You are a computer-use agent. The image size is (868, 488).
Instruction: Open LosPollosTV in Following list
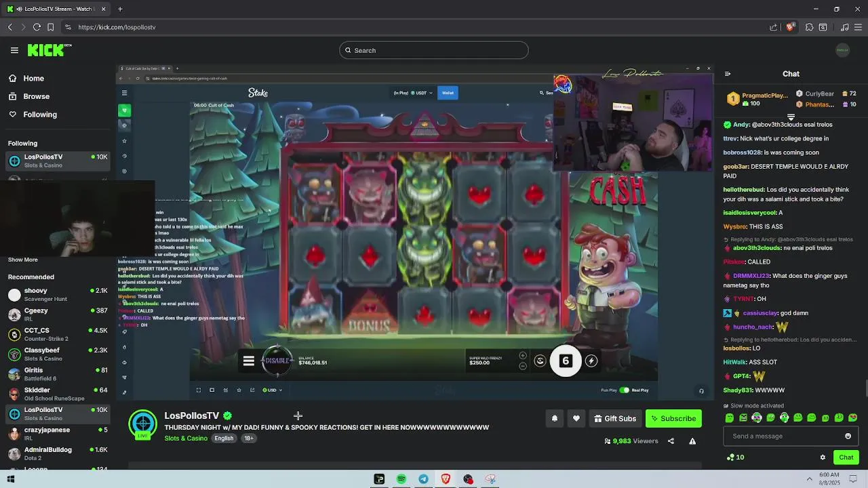coord(57,161)
